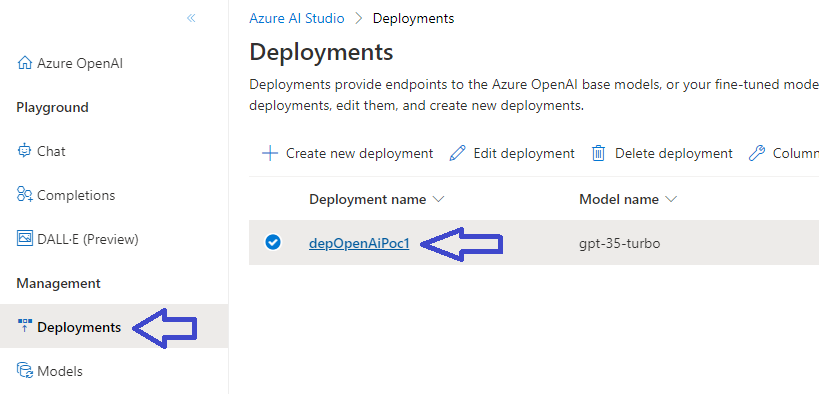The image size is (819, 394).
Task: Open the Chat playground icon
Action: point(24,150)
